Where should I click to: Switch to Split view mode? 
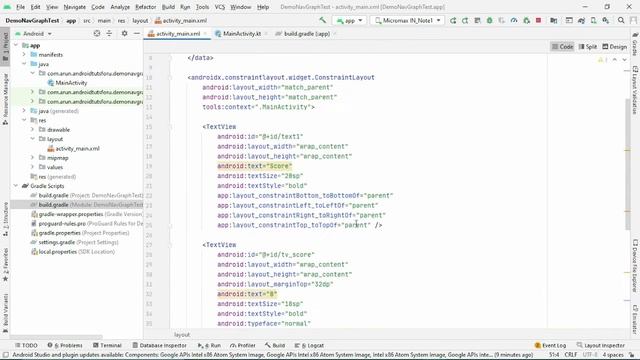[588, 47]
